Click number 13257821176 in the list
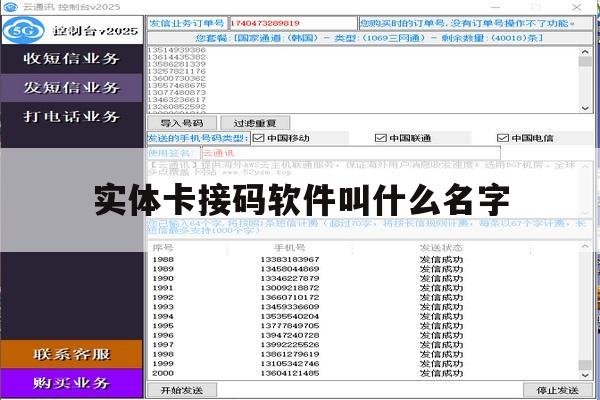The height and width of the screenshot is (400, 600). point(176,71)
